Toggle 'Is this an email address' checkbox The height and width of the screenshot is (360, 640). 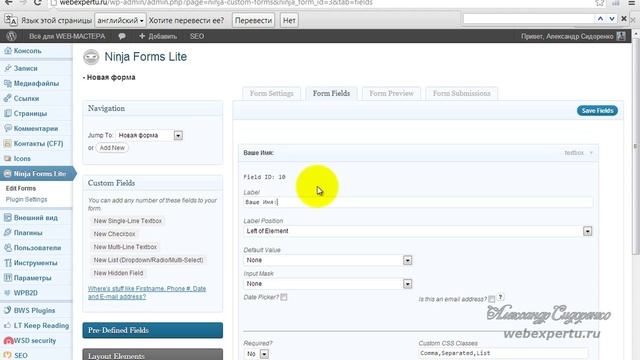click(492, 299)
